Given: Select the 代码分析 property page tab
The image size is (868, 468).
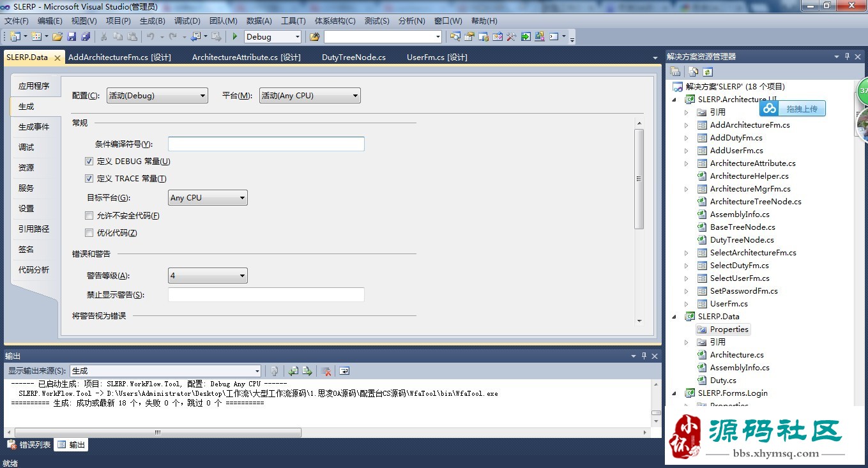Looking at the screenshot, I should coord(34,269).
